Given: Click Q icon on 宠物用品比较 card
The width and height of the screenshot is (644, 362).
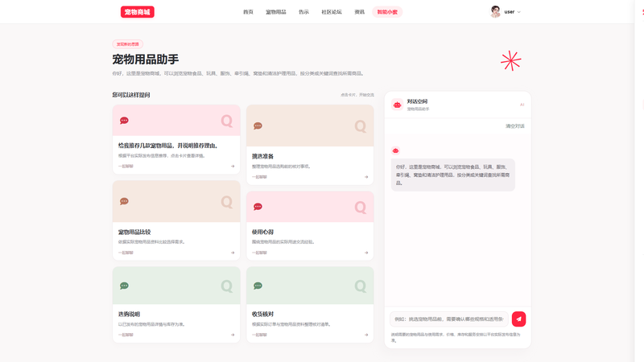Looking at the screenshot, I should (x=227, y=202).
